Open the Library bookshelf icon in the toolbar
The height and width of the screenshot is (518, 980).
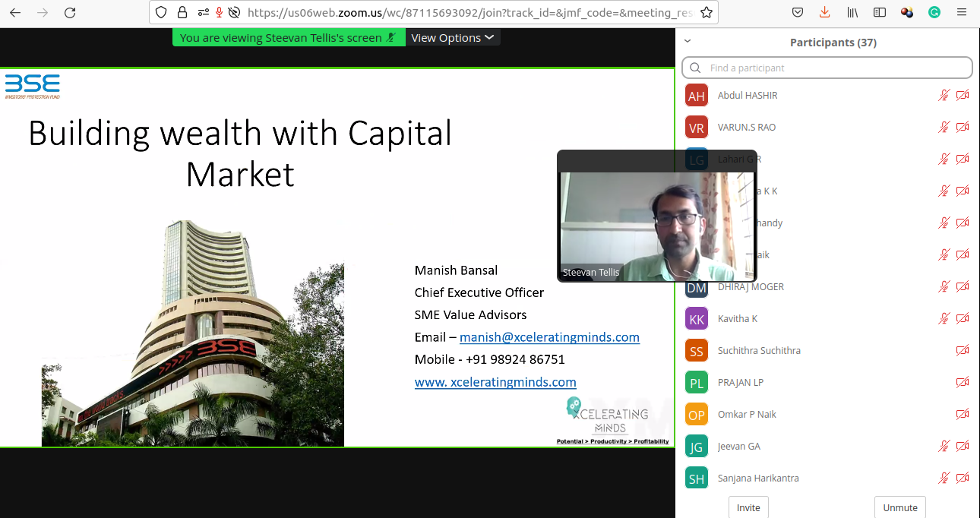point(853,13)
